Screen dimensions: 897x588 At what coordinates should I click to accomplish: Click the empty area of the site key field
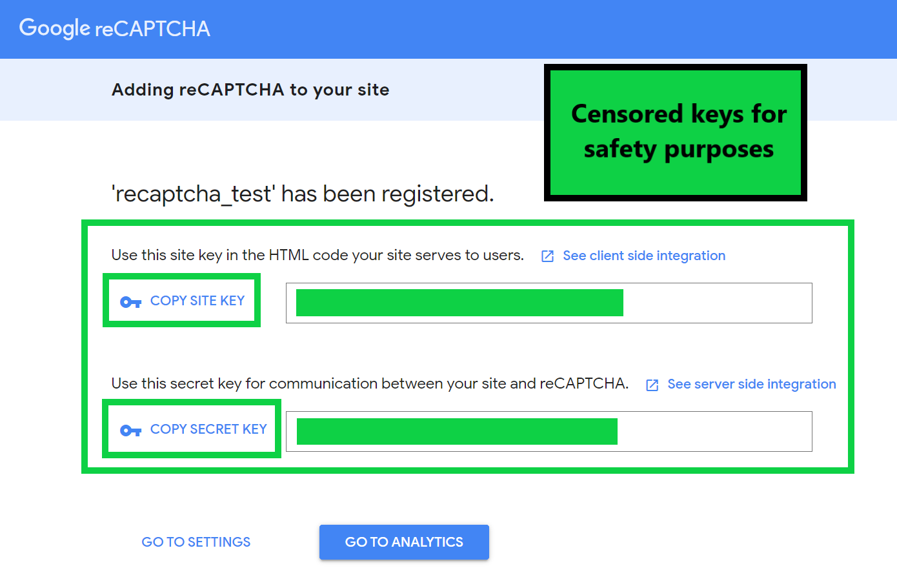click(x=716, y=303)
